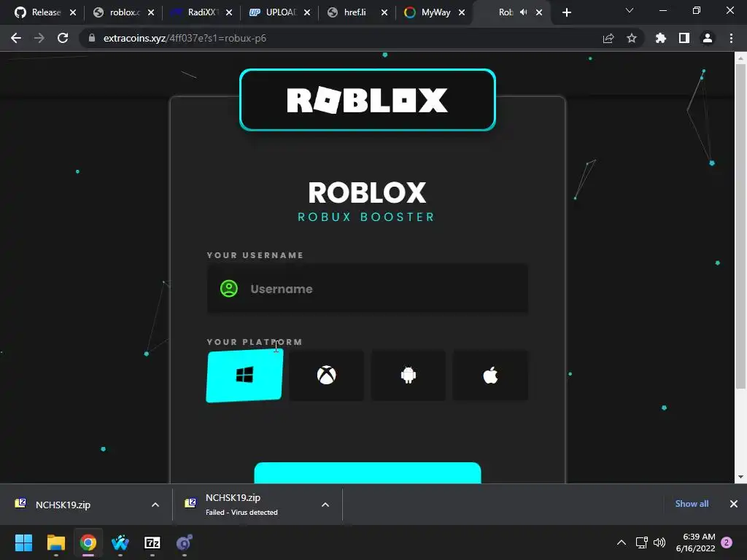Click the page vertical scrollbar thumb

pos(740,226)
